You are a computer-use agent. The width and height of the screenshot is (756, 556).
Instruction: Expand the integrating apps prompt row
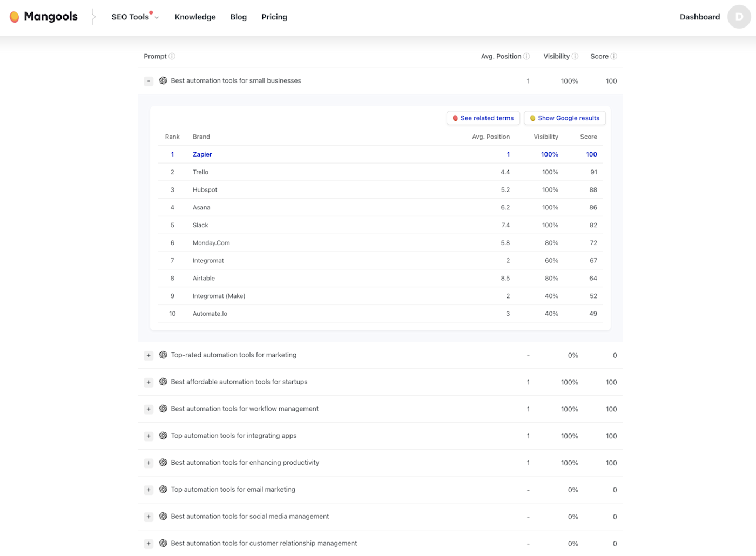click(x=148, y=436)
